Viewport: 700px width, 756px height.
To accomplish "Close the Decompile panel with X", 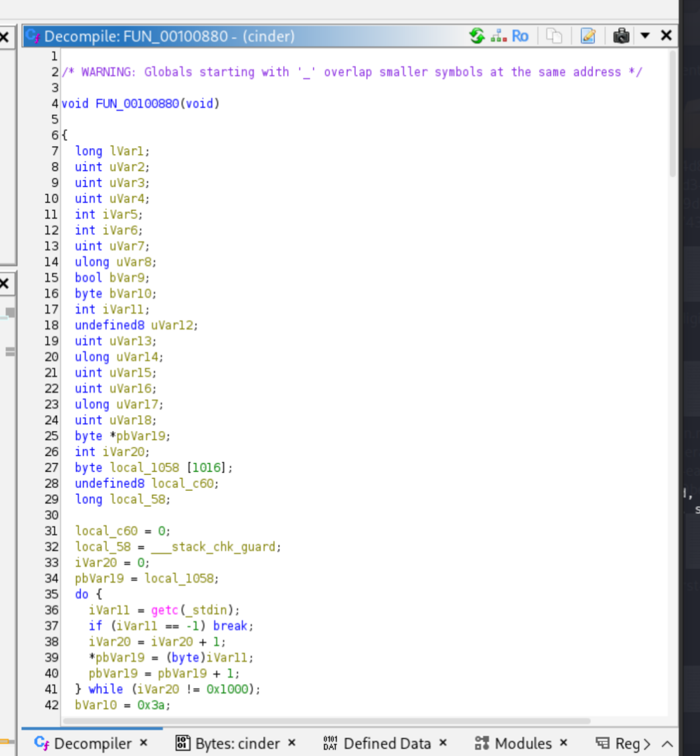I will coord(666,35).
